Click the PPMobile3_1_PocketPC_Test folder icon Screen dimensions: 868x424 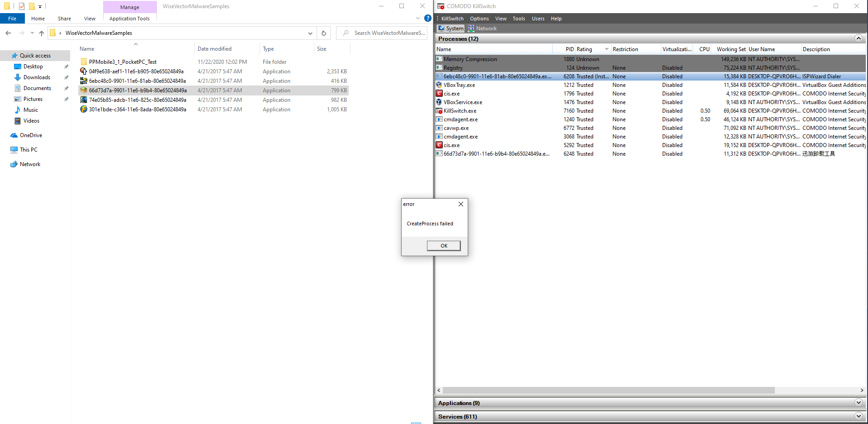(84, 62)
